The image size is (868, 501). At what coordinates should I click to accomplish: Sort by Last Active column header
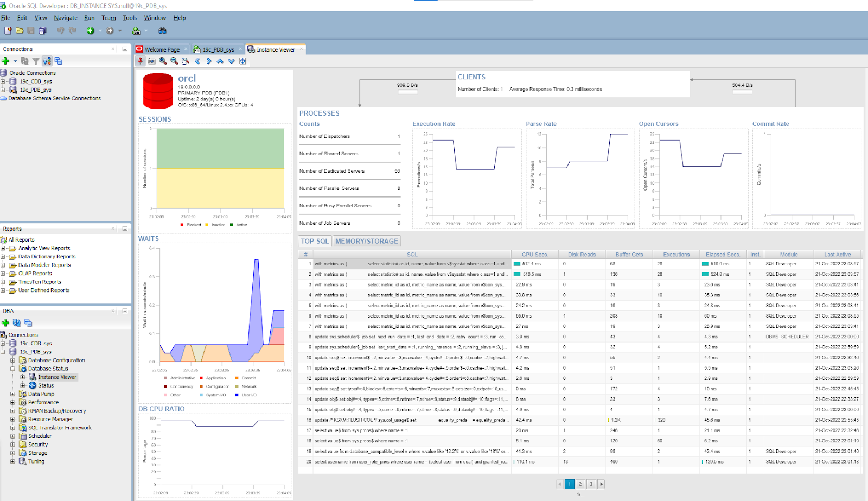[x=838, y=254]
